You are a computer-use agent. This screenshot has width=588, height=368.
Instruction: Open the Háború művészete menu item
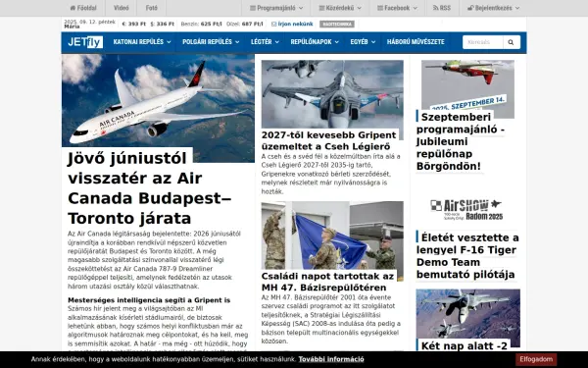(x=416, y=42)
